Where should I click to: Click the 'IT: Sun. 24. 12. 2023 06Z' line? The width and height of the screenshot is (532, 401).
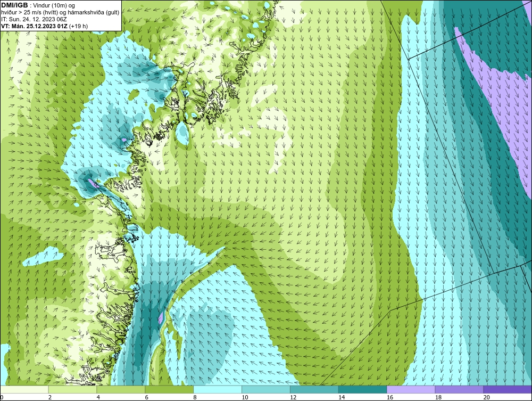tap(34, 19)
